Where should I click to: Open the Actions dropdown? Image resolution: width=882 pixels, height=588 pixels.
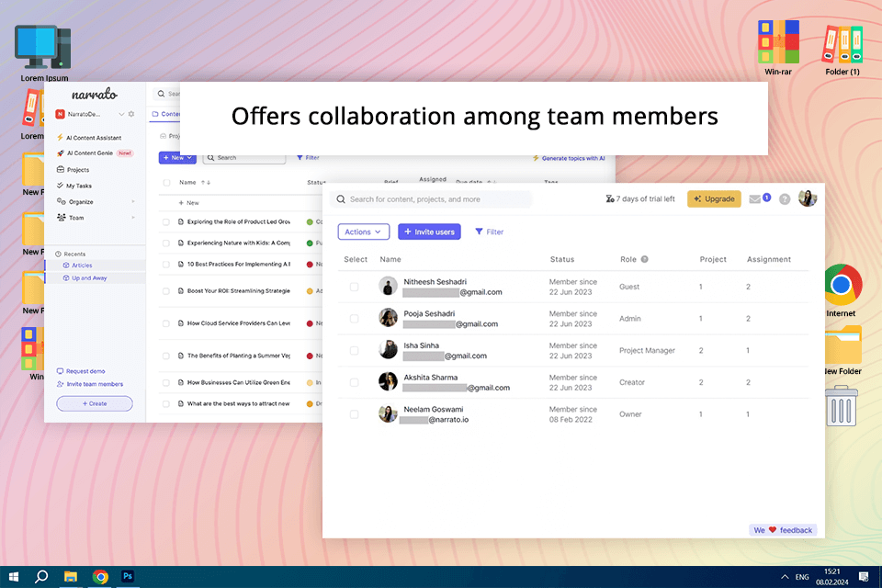[x=364, y=232]
